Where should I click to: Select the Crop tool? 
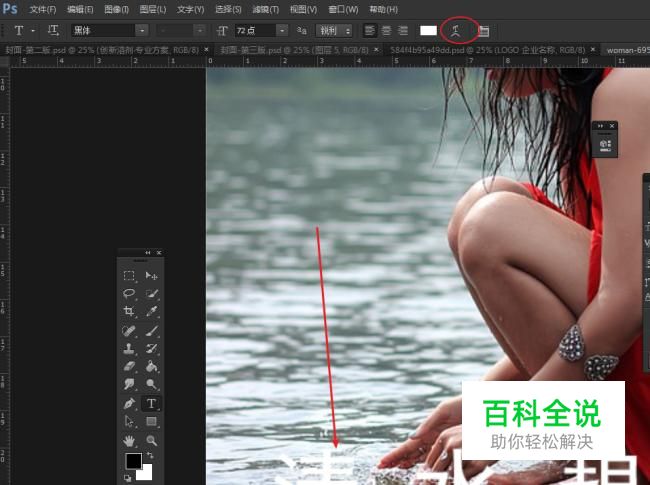[129, 311]
